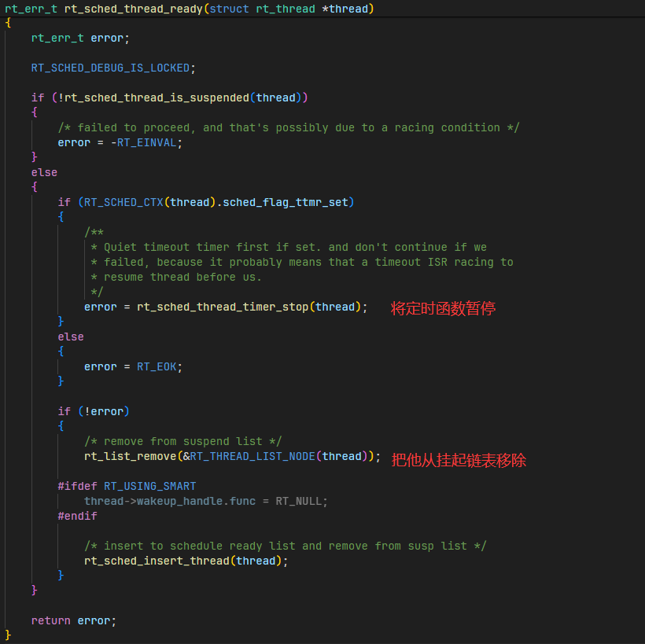This screenshot has width=645, height=644.
Task: Click the 'struct rt_thread *thread' parameter
Action: (289, 9)
